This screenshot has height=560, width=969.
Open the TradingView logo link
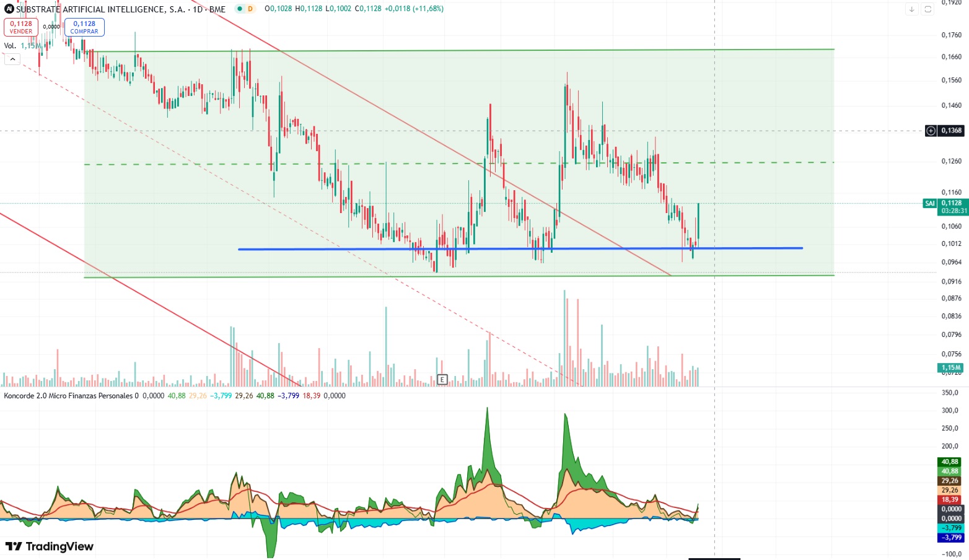click(x=50, y=546)
